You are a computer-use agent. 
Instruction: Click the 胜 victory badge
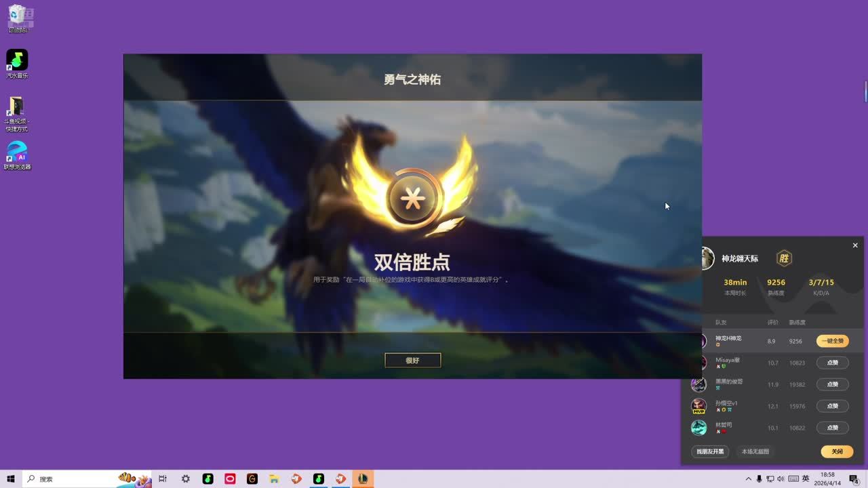tap(784, 258)
